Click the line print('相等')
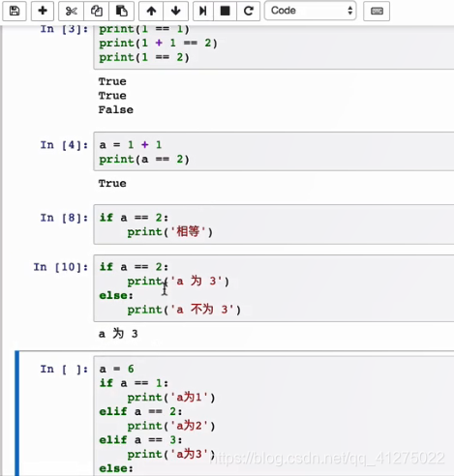The height and width of the screenshot is (476, 454). 170,232
